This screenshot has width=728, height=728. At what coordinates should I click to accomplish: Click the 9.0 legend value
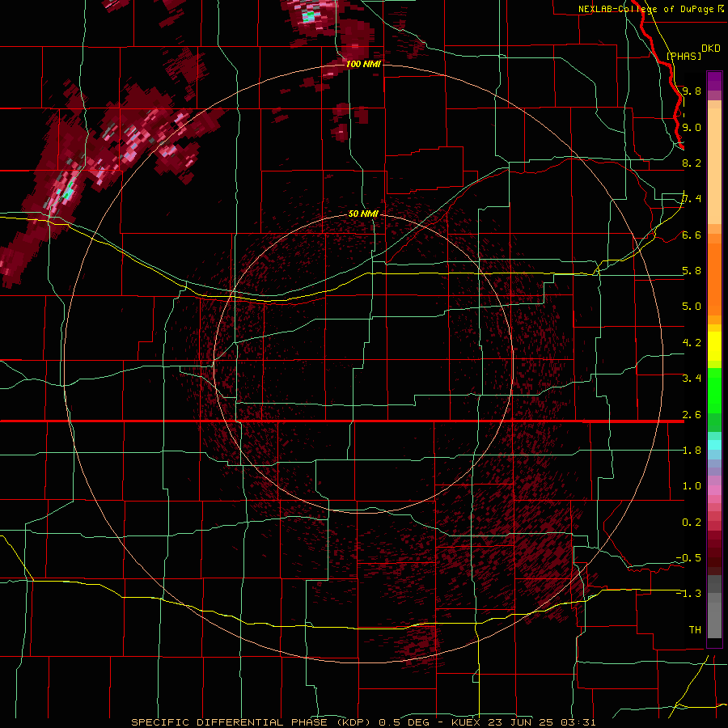[692, 127]
